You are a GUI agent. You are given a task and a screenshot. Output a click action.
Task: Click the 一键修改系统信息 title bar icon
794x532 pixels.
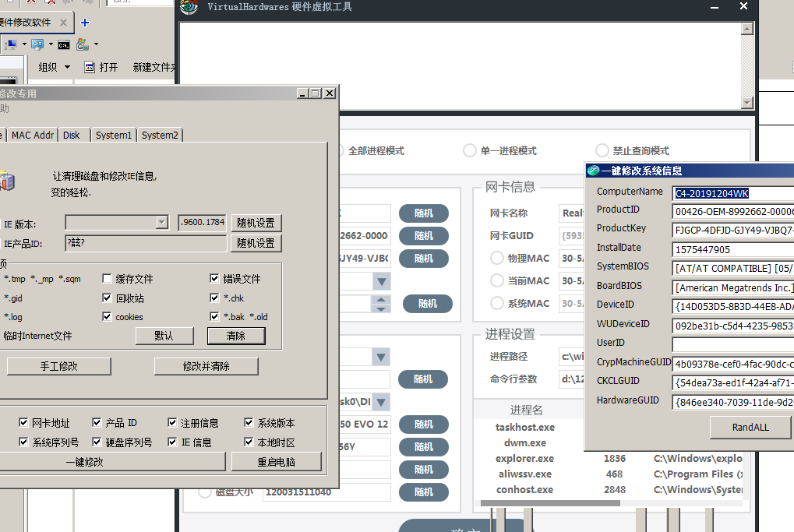593,171
